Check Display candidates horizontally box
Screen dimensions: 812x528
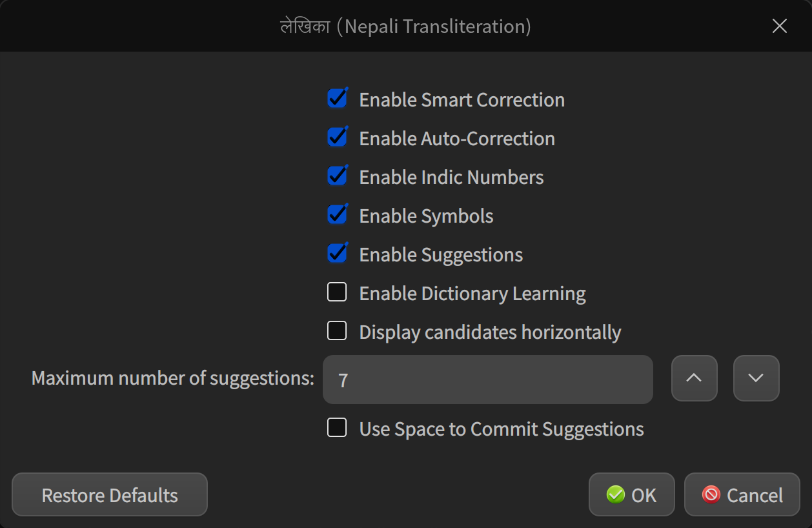tap(337, 331)
